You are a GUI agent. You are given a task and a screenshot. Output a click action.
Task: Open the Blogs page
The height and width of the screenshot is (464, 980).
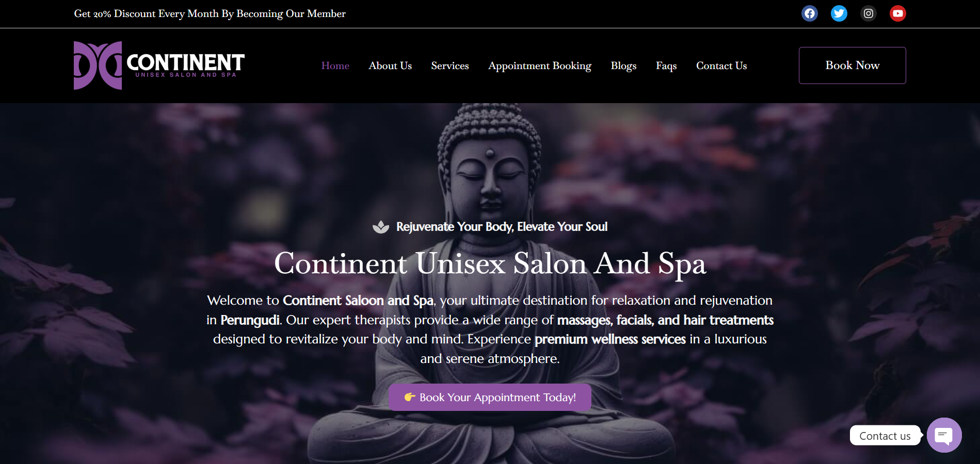point(623,65)
